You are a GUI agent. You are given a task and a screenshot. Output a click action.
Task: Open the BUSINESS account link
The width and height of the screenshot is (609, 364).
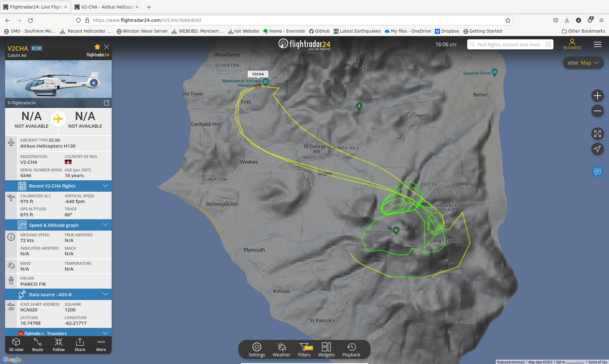(572, 44)
